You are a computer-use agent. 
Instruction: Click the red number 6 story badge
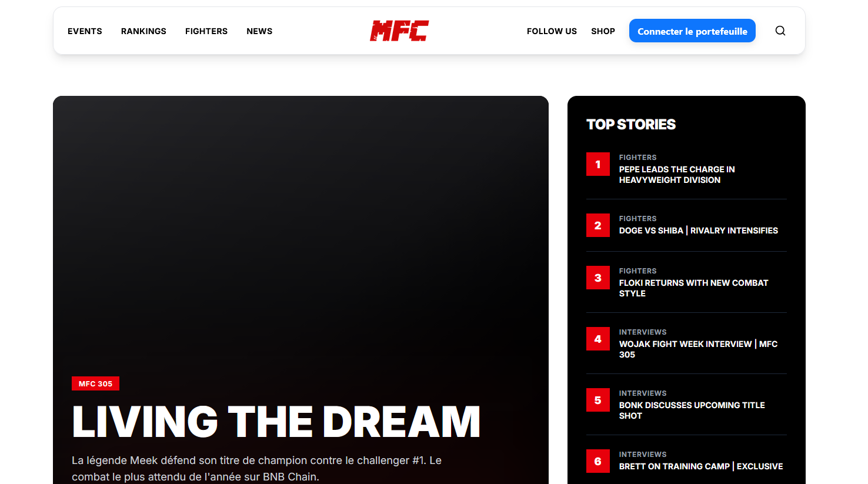(597, 462)
